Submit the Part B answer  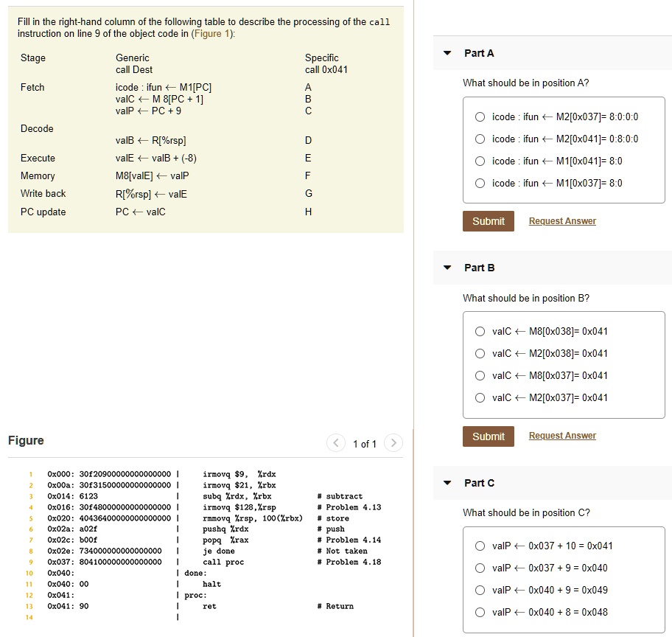click(x=488, y=435)
